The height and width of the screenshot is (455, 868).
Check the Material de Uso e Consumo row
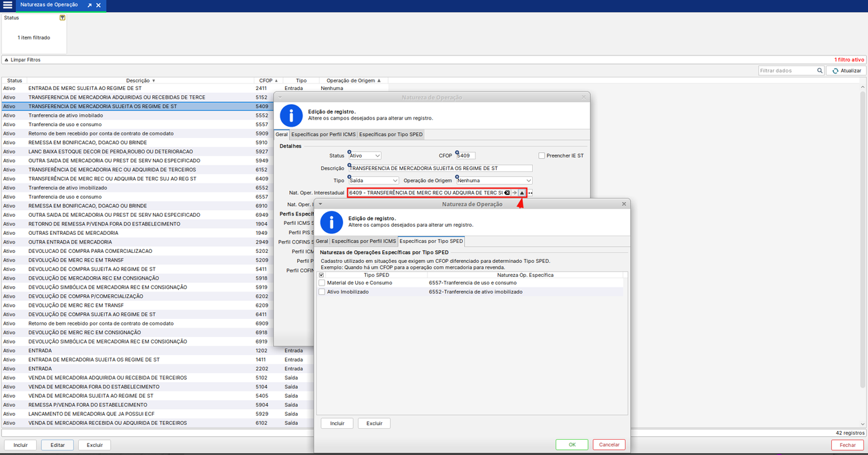click(x=322, y=283)
